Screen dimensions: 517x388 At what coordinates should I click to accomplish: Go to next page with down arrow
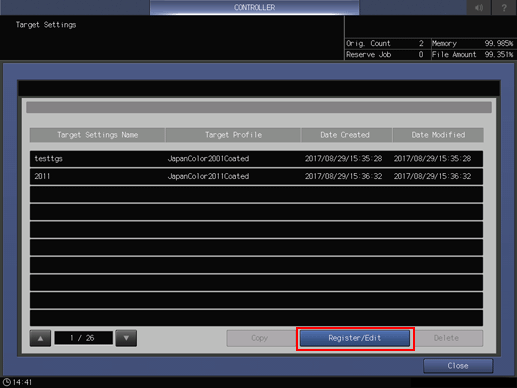click(x=126, y=338)
